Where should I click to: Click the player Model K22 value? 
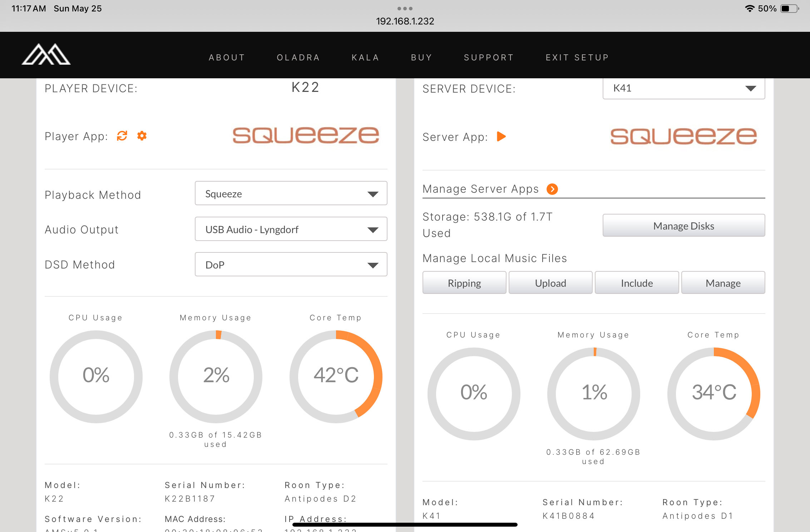point(54,498)
